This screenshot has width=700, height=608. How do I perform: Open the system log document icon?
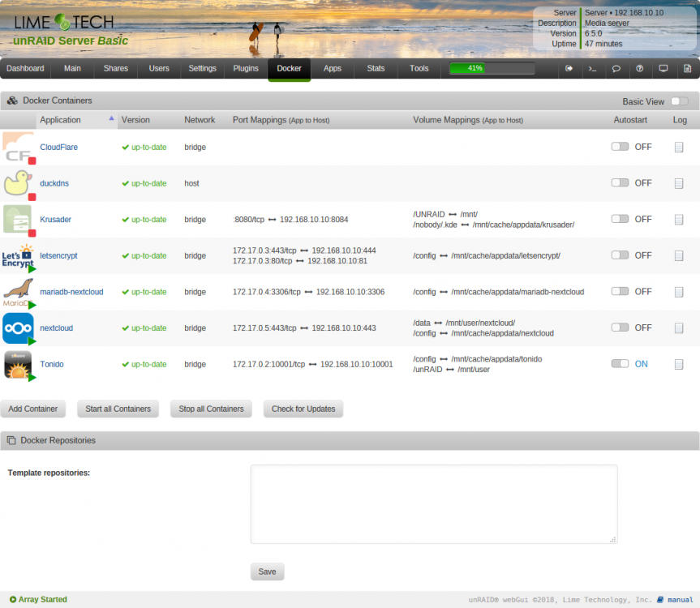pyautogui.click(x=688, y=68)
